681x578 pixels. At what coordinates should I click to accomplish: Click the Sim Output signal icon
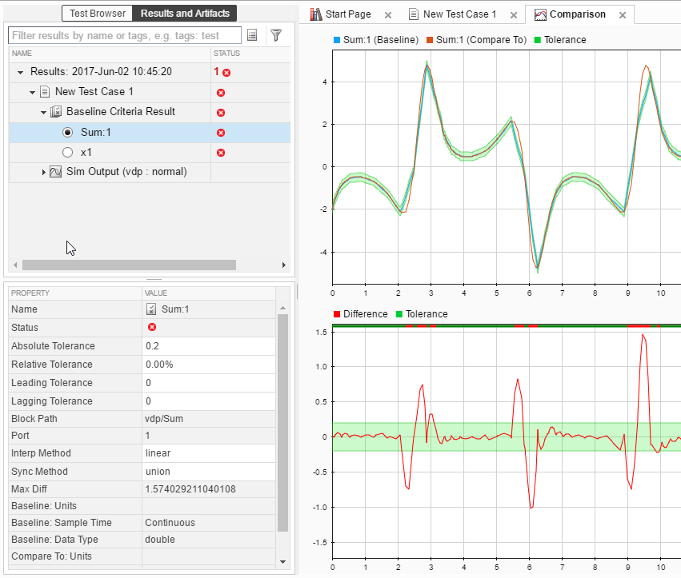pyautogui.click(x=56, y=172)
